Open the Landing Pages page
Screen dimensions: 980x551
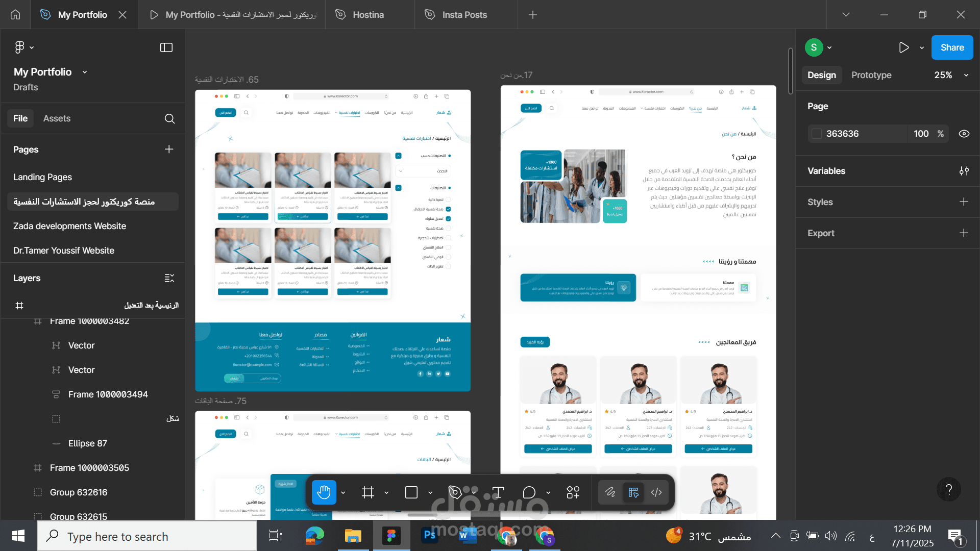tap(42, 177)
